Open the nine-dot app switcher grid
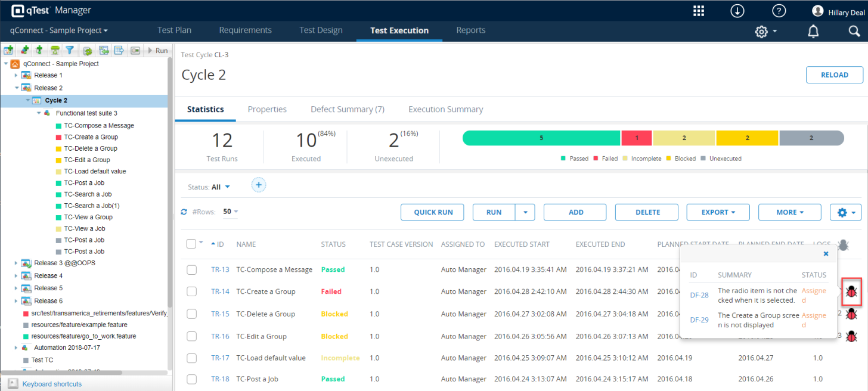The height and width of the screenshot is (391, 868). pos(699,11)
